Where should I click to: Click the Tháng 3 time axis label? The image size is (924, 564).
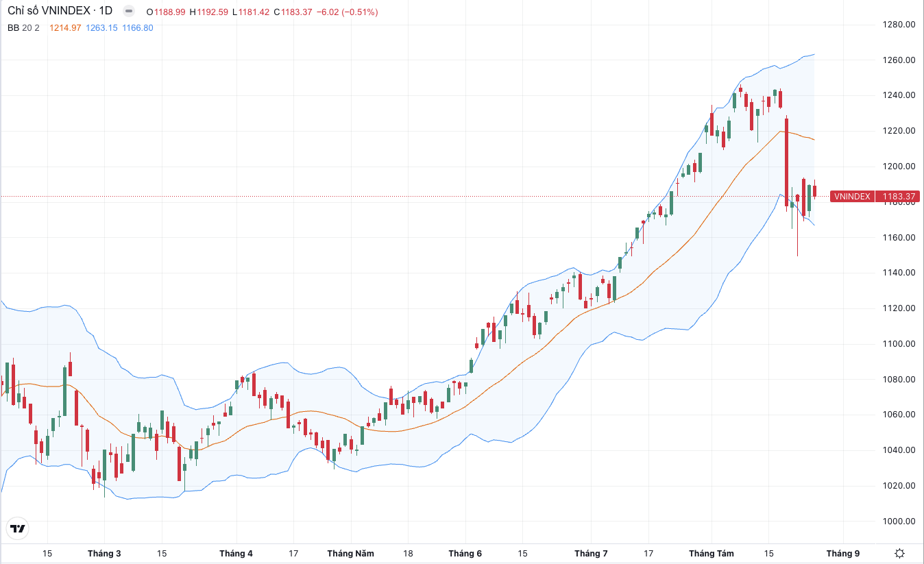[104, 554]
